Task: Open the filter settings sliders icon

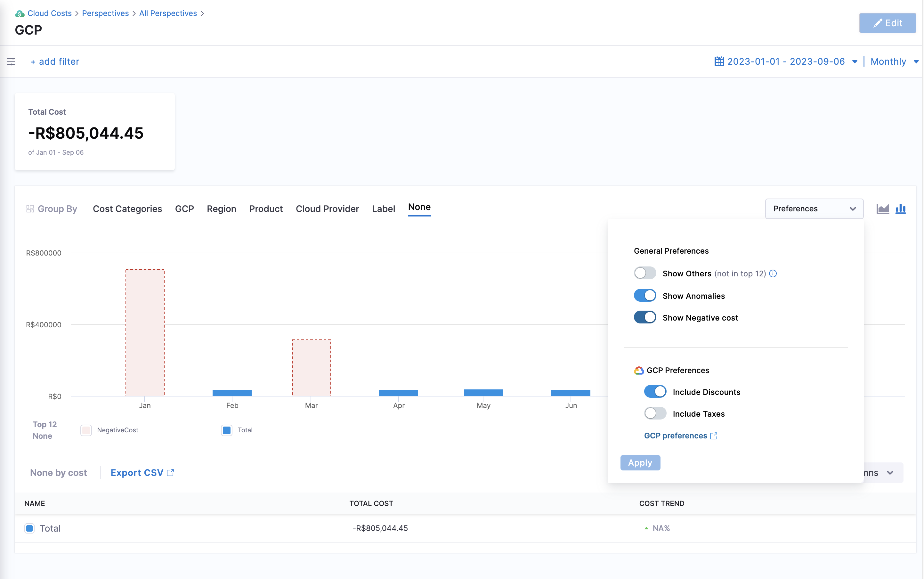Action: pos(11,61)
